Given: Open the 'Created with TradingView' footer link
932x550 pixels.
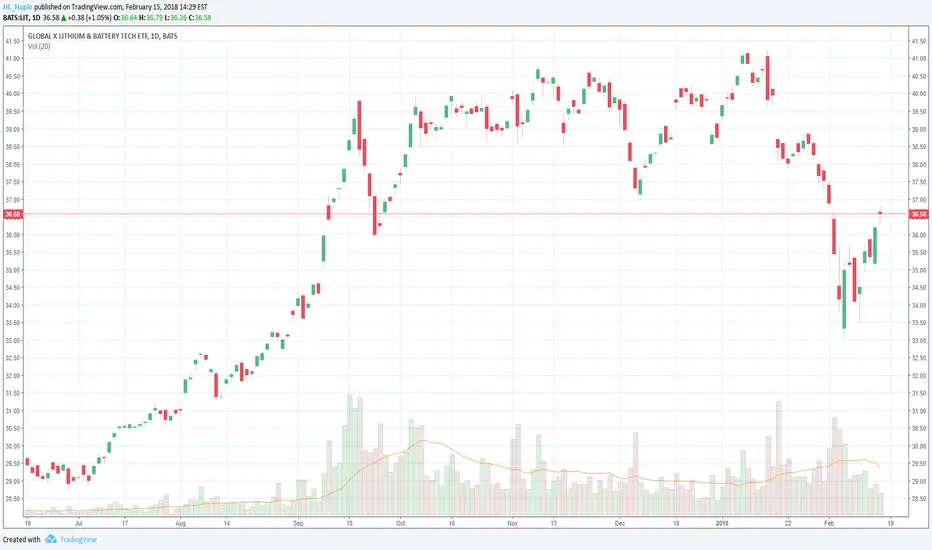Looking at the screenshot, I should pos(49,539).
